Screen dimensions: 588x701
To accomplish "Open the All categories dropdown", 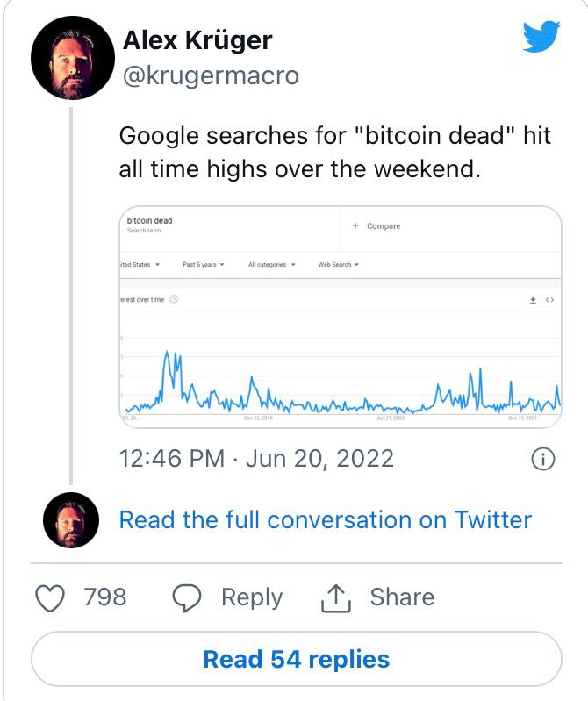I will (271, 264).
